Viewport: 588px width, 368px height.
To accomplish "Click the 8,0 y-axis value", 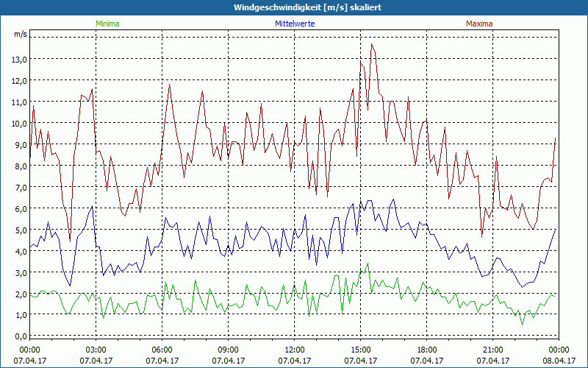I will click(x=22, y=166).
